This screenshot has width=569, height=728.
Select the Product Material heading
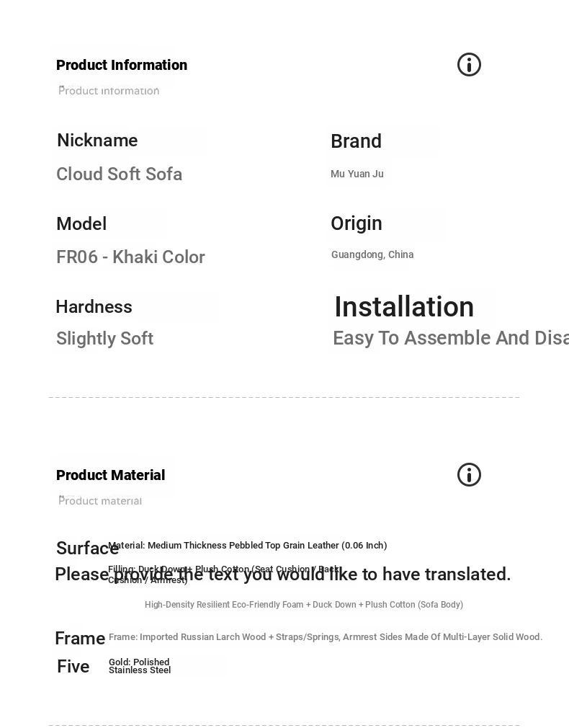[111, 475]
